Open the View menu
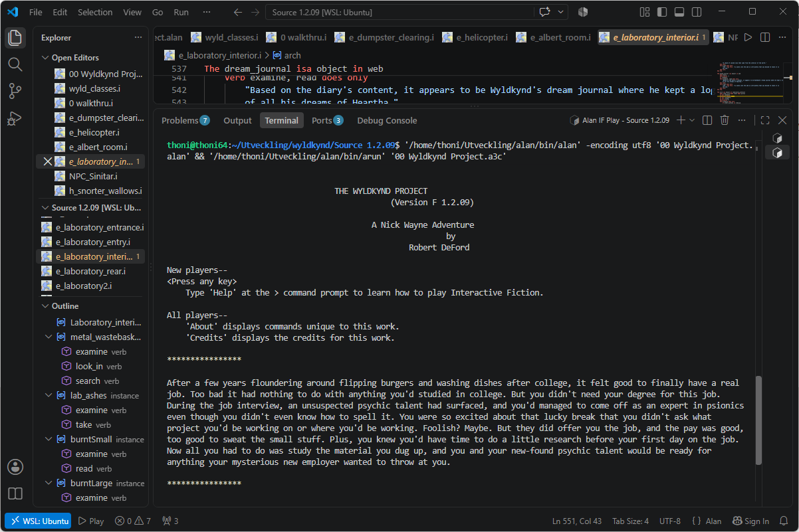 coord(132,12)
